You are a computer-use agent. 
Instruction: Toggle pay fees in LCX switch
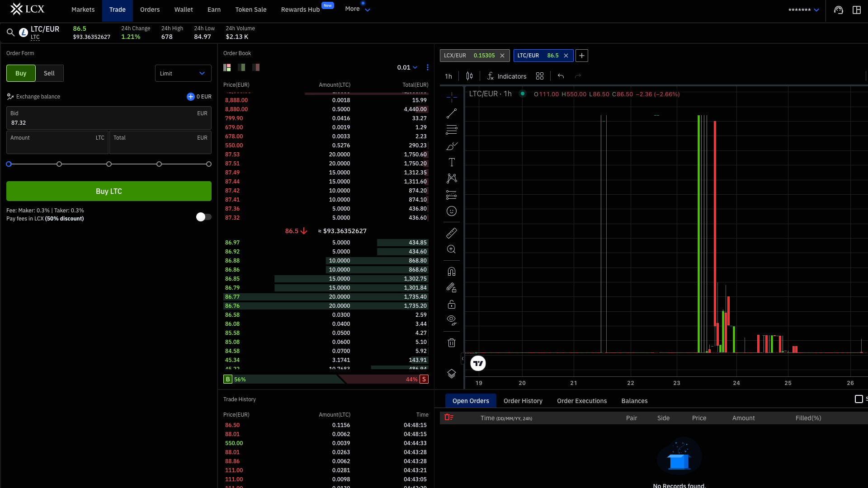point(204,217)
